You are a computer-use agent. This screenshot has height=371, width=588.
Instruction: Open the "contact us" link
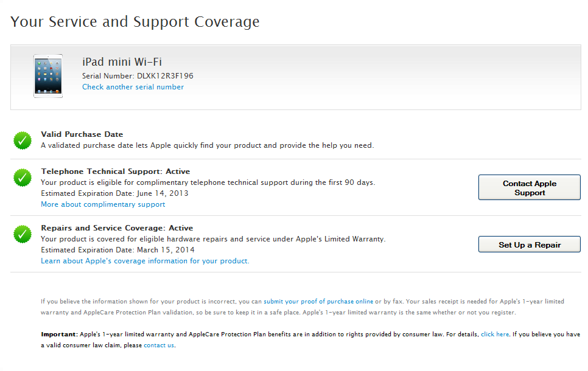tap(159, 345)
